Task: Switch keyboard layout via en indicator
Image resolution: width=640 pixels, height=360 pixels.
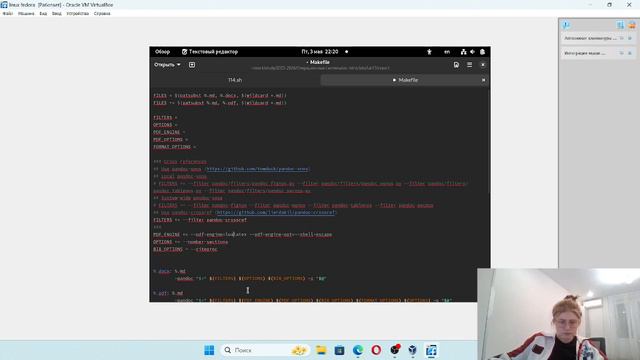Action: coord(447,52)
